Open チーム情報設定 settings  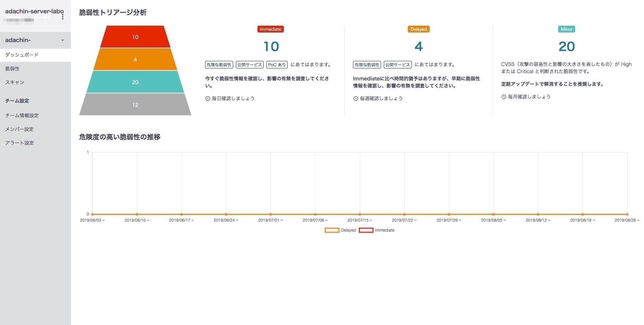click(x=22, y=116)
